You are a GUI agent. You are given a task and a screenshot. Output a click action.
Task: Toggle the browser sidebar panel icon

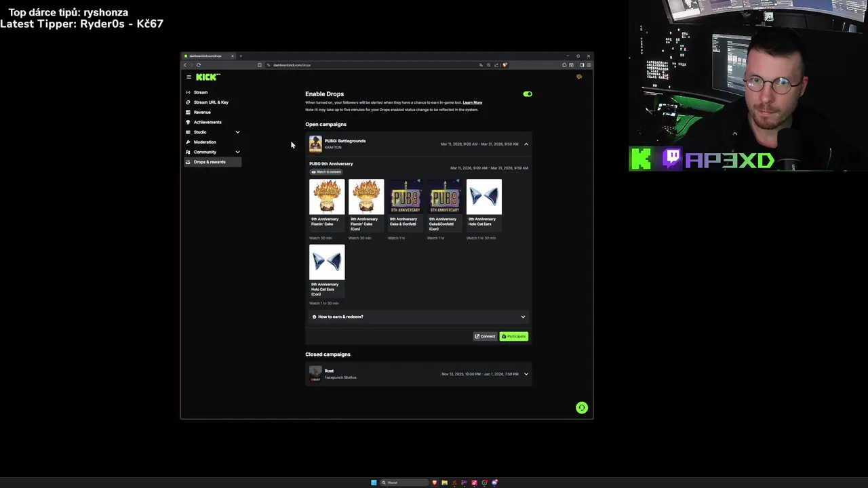pyautogui.click(x=582, y=65)
